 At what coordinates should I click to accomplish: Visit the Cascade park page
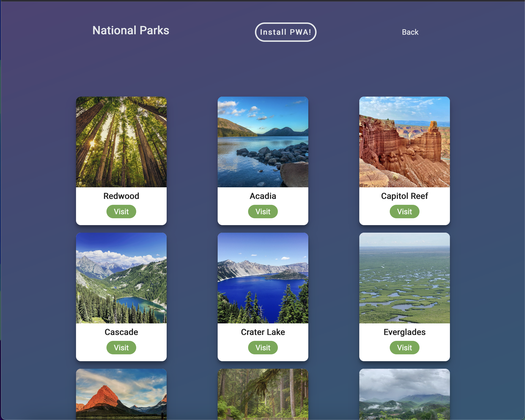(x=121, y=347)
